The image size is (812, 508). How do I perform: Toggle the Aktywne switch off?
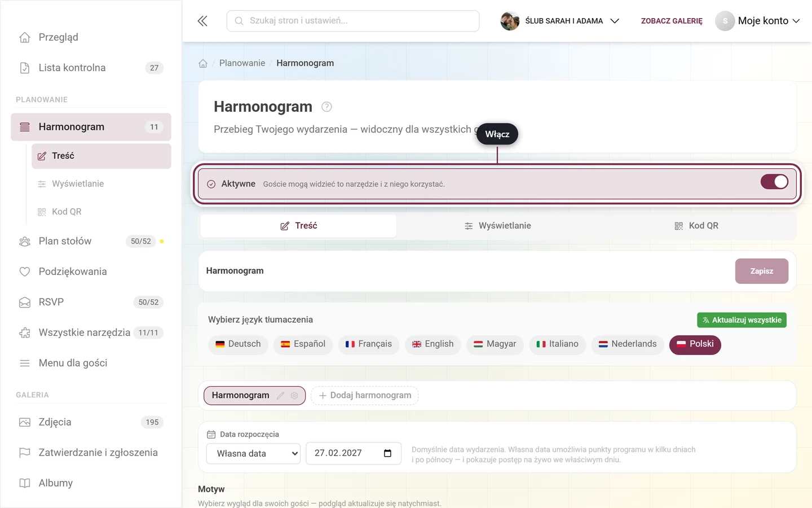click(x=774, y=182)
